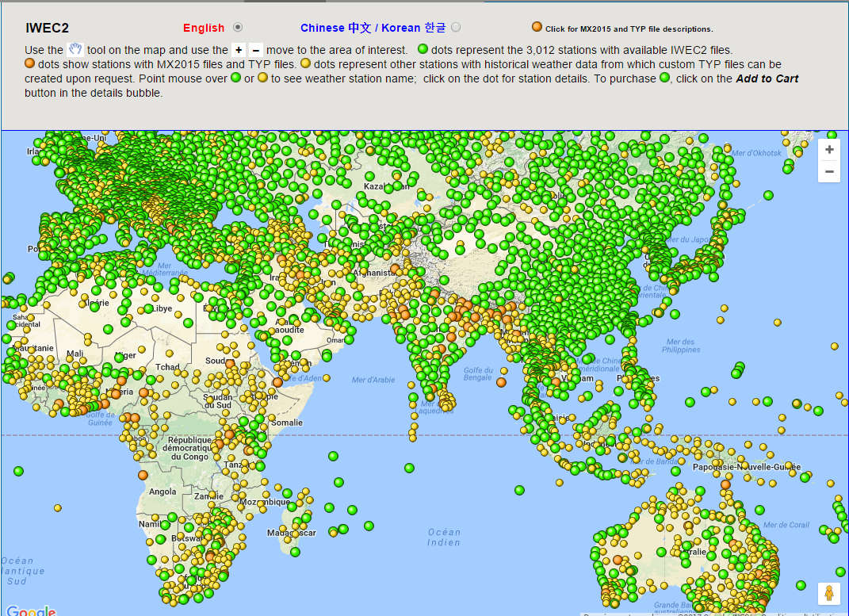
Task: Click the "Tchad" country label
Action: (x=167, y=367)
